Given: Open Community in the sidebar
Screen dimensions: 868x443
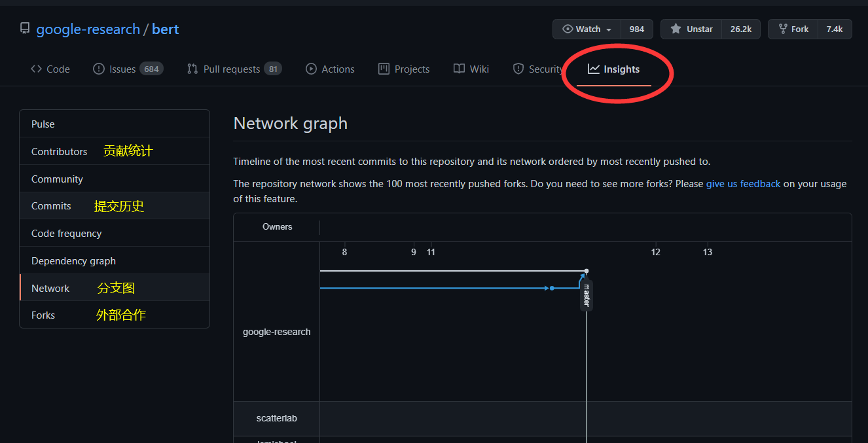Looking at the screenshot, I should pyautogui.click(x=115, y=179).
